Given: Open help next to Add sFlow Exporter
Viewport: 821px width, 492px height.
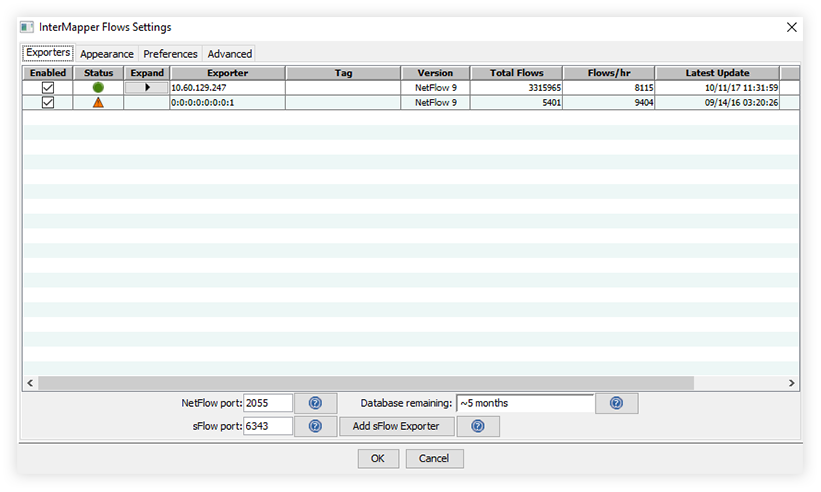Looking at the screenshot, I should 478,426.
